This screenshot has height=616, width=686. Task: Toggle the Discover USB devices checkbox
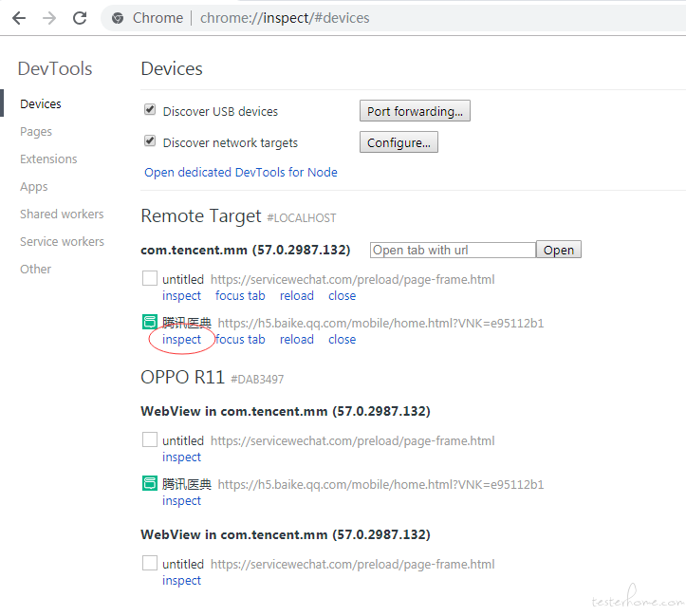tap(150, 109)
